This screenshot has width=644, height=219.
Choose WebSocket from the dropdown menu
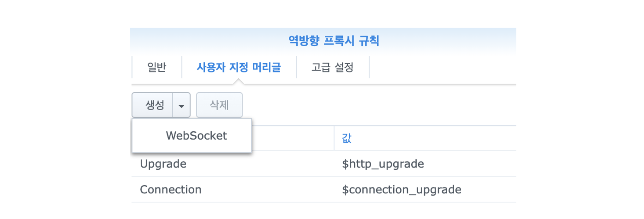coord(196,136)
